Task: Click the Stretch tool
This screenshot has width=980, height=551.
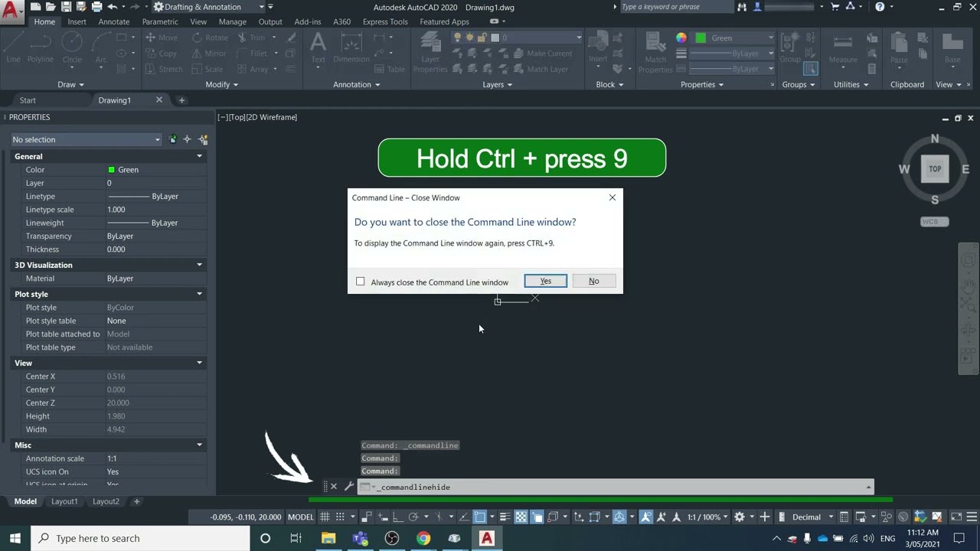Action: (163, 69)
